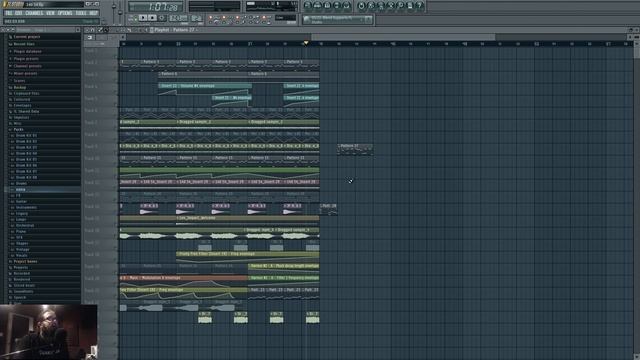Select the IL Shared Data folder
Viewport: 640px width, 360px height.
click(x=26, y=111)
